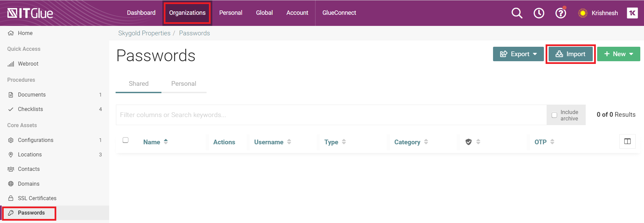Open Skygold Properties breadcrumb link

[144, 33]
